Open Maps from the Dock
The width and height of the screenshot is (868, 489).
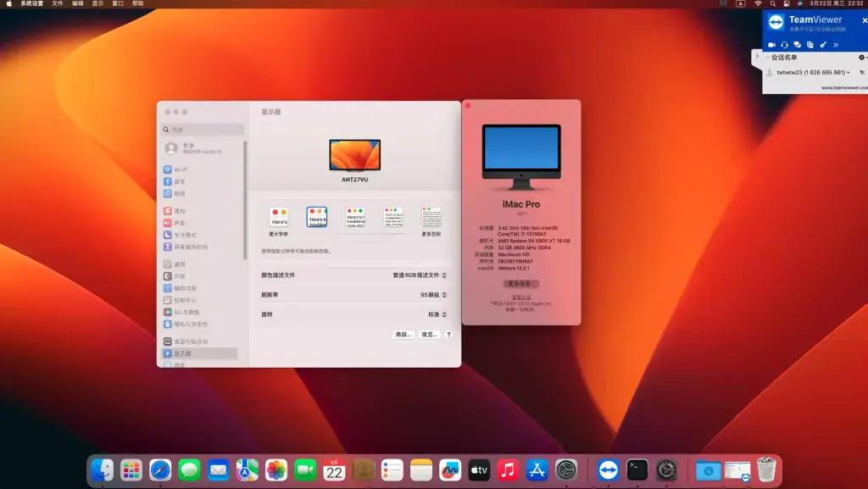tap(248, 470)
